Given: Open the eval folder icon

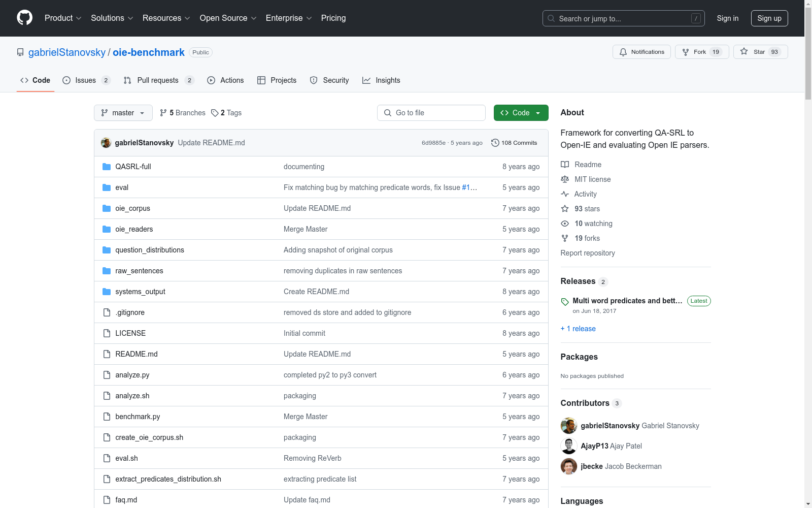Looking at the screenshot, I should (x=107, y=187).
